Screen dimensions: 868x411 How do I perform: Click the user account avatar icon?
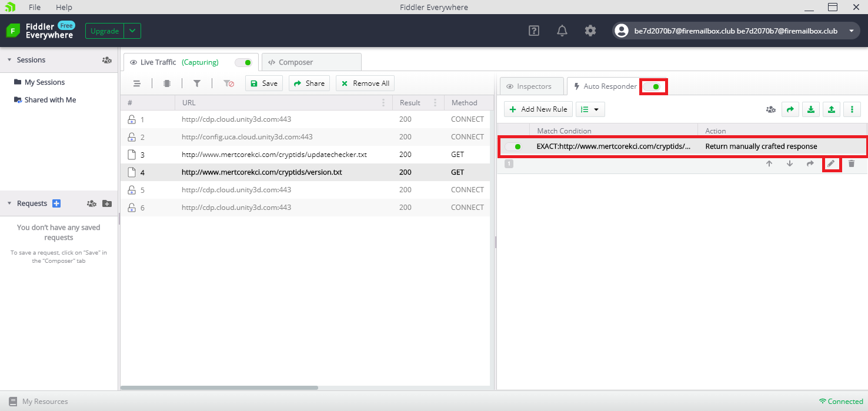click(622, 31)
